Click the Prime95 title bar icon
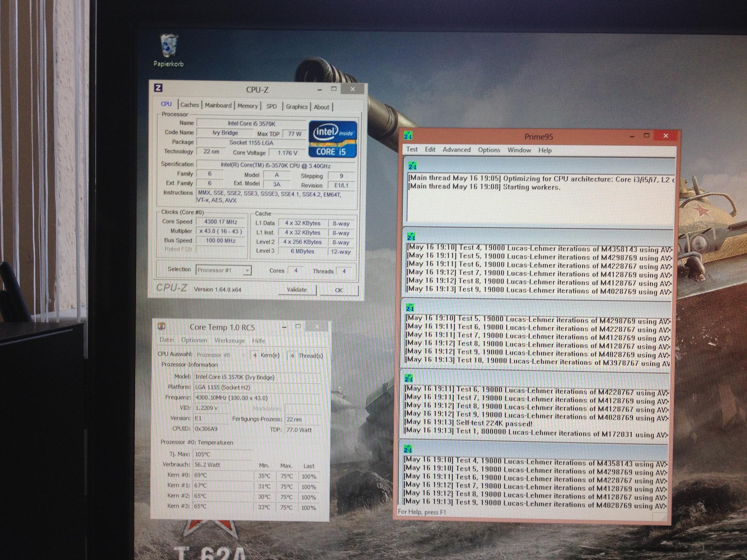The image size is (747, 560). tap(408, 136)
